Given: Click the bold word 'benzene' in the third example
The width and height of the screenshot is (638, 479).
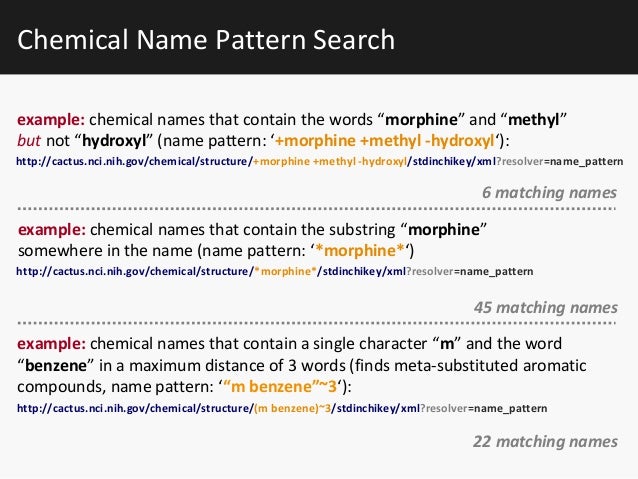Looking at the screenshot, I should click(56, 365).
